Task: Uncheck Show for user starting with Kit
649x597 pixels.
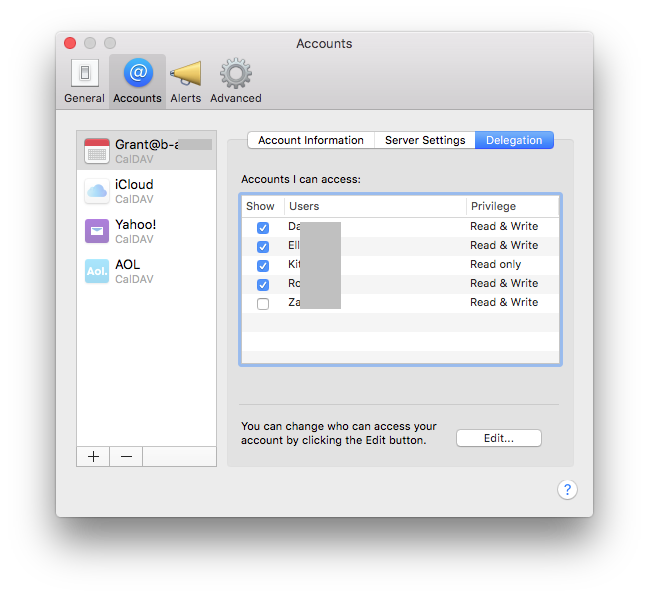Action: coord(263,266)
